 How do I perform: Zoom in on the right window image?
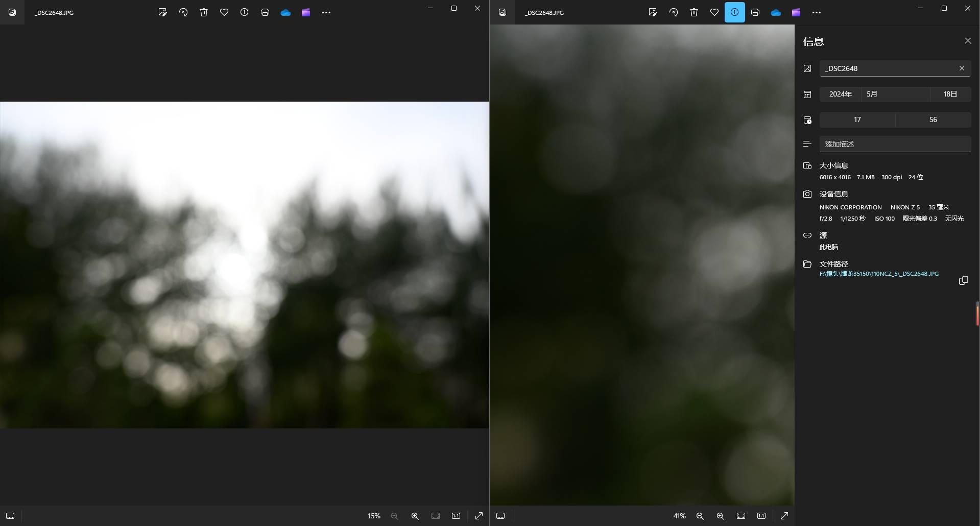[x=720, y=516]
